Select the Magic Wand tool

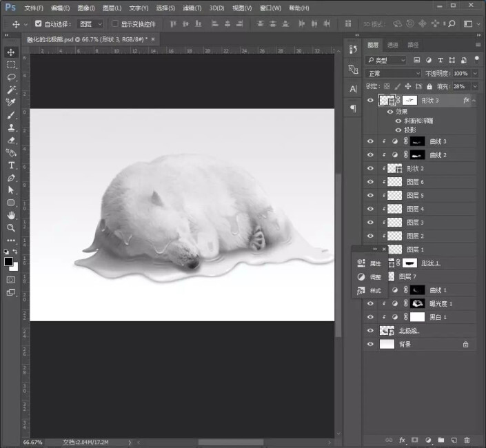11,90
